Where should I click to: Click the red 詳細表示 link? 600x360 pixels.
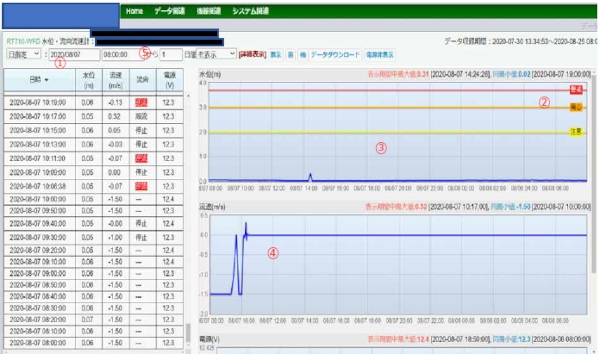point(252,55)
